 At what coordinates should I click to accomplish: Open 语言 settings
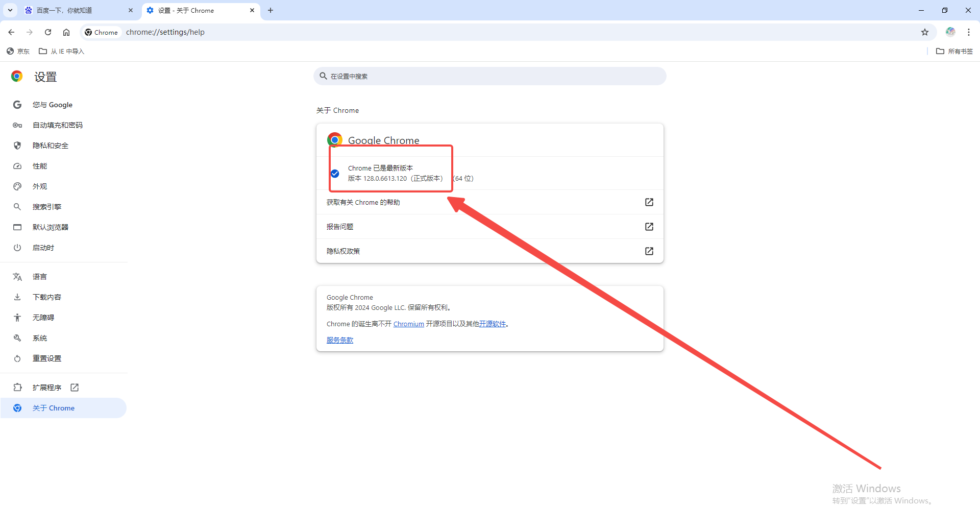tap(63, 277)
